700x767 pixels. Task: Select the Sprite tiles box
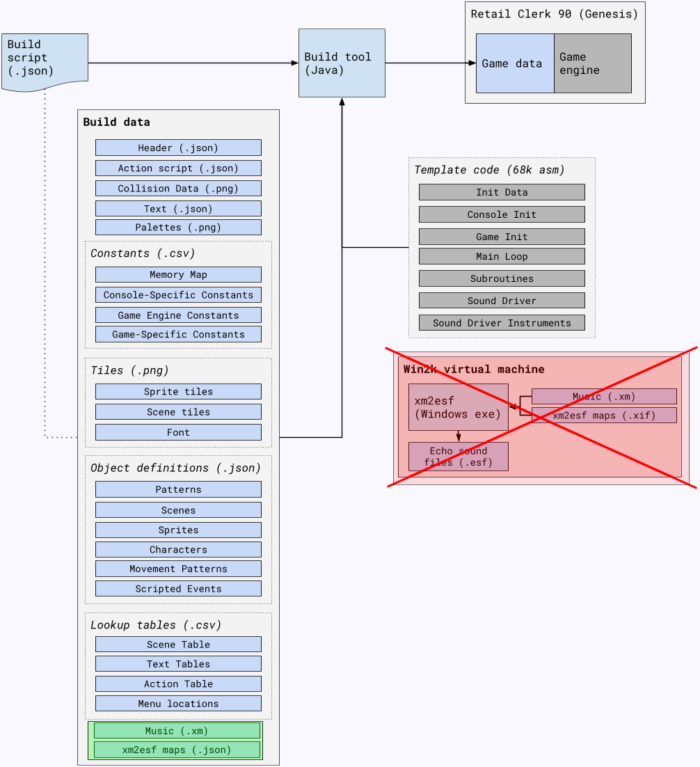point(178,391)
